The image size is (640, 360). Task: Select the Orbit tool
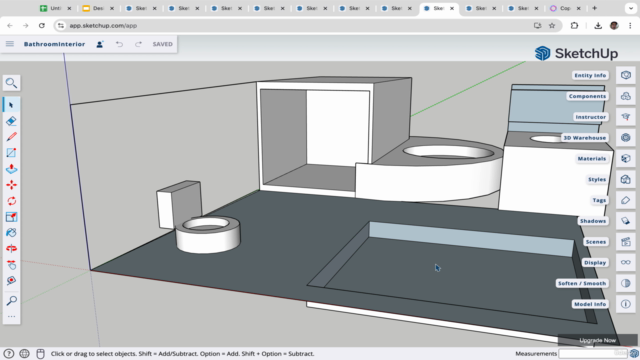(x=11, y=249)
